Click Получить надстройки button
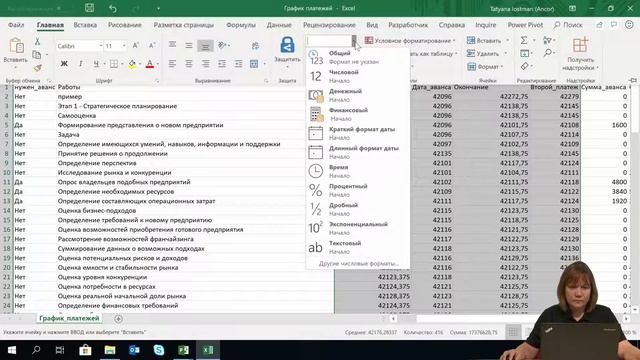640x360 pixels. coord(580,53)
